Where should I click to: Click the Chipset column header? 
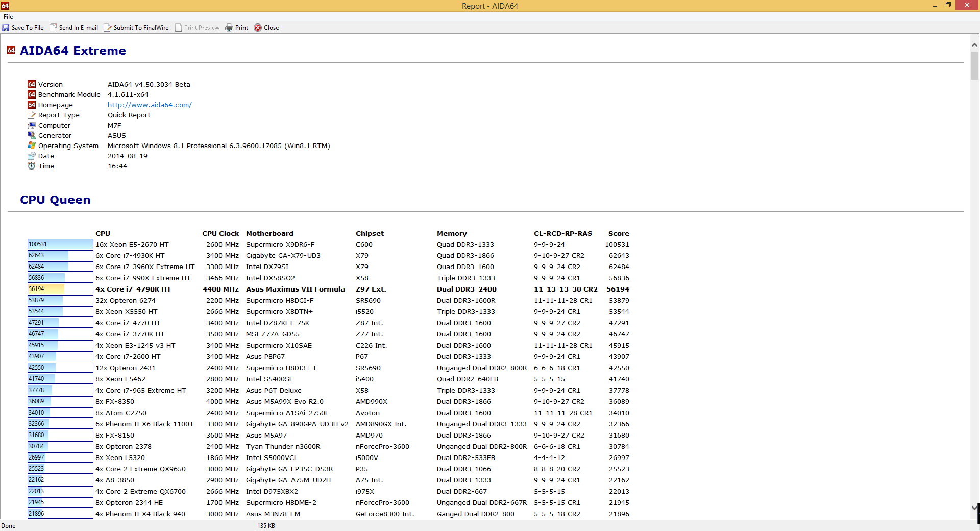pos(370,233)
